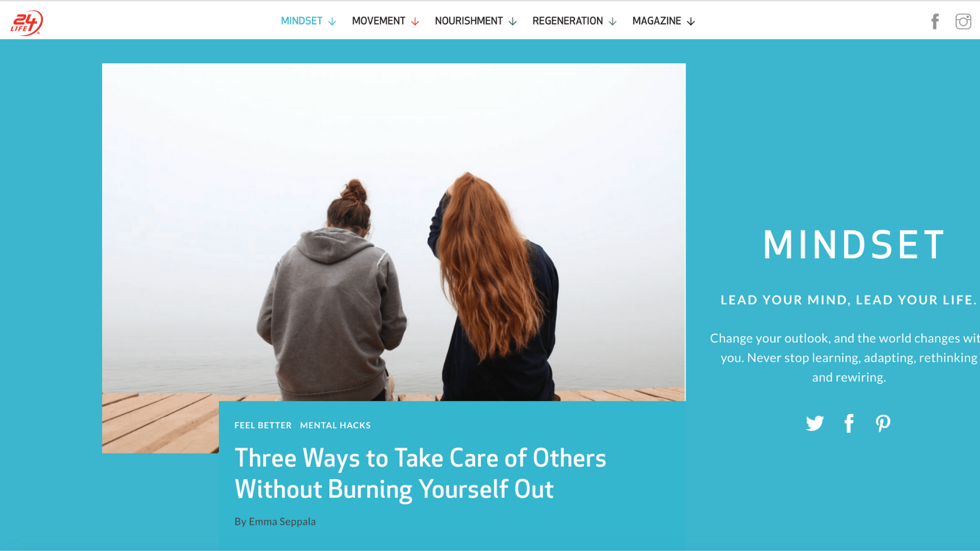This screenshot has width=980, height=551.
Task: Expand the Movement dropdown arrow
Action: (x=415, y=21)
